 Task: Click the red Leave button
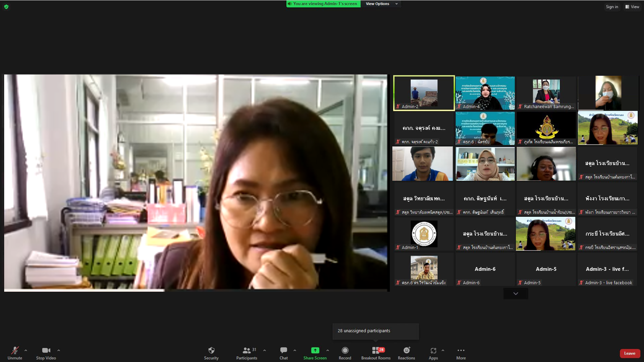click(630, 353)
